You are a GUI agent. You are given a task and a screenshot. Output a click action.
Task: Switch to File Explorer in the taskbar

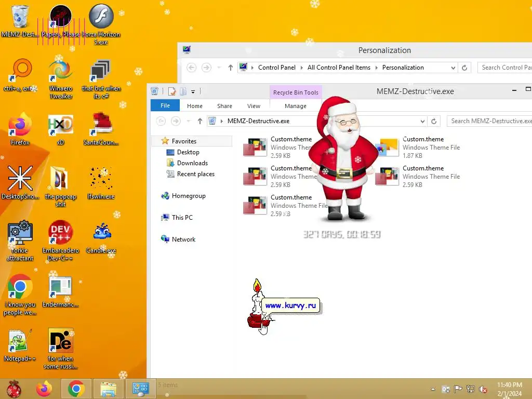(x=108, y=389)
